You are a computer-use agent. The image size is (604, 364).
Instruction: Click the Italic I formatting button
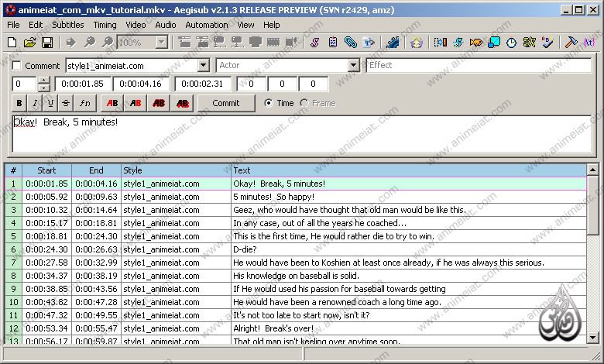point(35,103)
